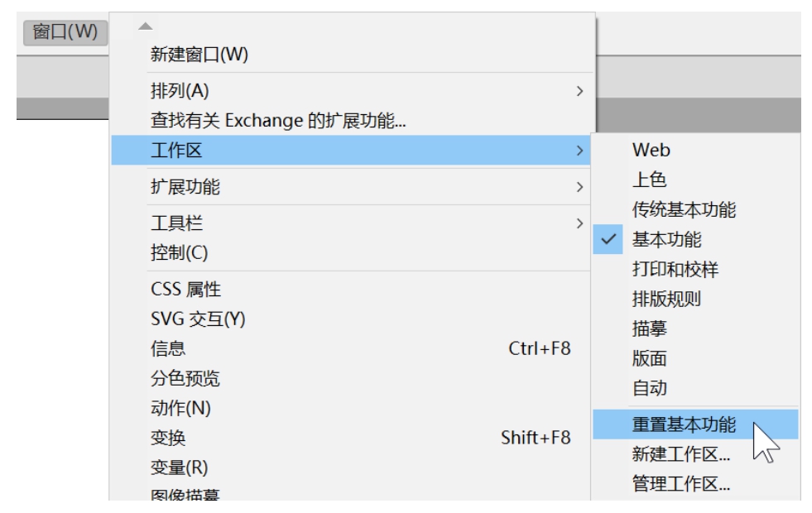Expand the 排列(A) submenu

(180, 91)
